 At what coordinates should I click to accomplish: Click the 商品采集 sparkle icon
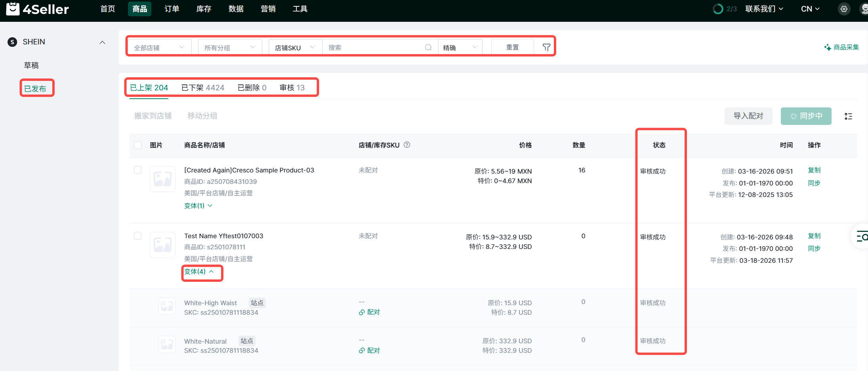(828, 48)
